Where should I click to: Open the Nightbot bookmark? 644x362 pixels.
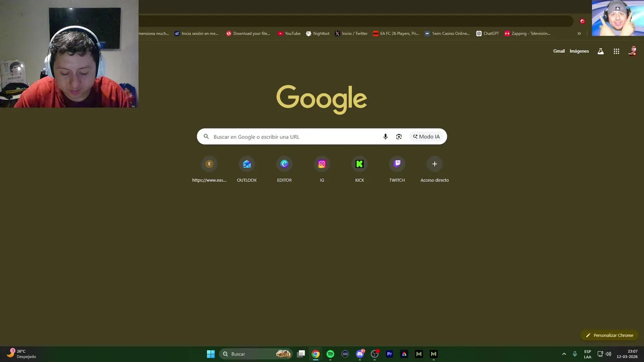pos(317,34)
